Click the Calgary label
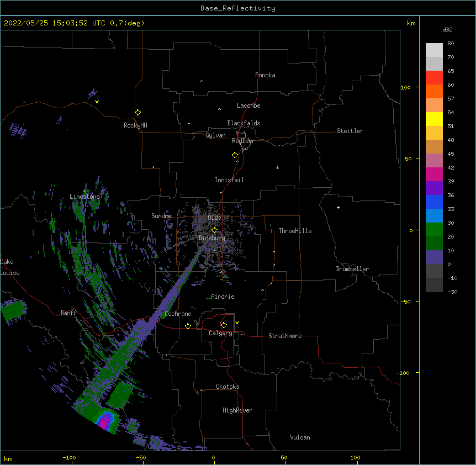Image resolution: width=476 pixels, height=465 pixels. (x=220, y=333)
